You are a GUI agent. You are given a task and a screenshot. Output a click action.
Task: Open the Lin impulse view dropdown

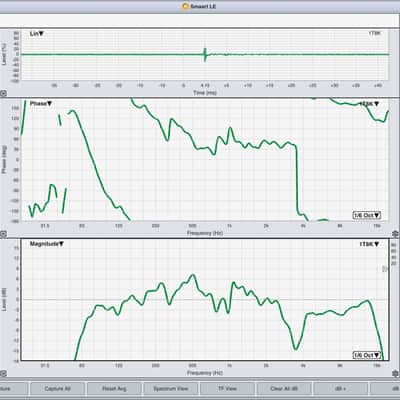point(37,34)
